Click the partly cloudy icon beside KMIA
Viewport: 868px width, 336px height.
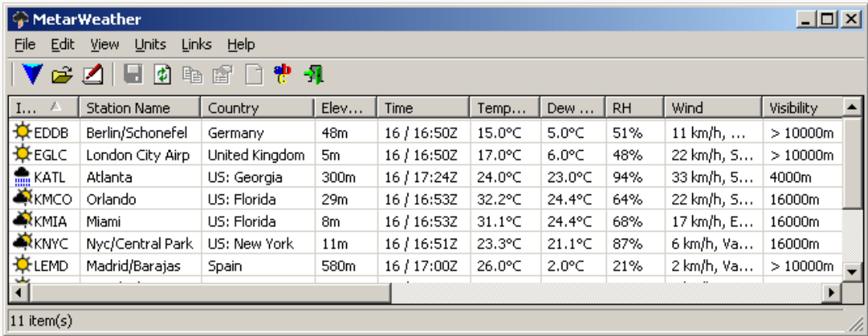(x=23, y=220)
